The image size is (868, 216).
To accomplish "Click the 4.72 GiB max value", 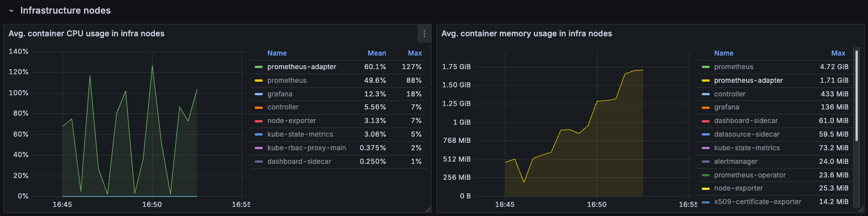I will tap(834, 67).
